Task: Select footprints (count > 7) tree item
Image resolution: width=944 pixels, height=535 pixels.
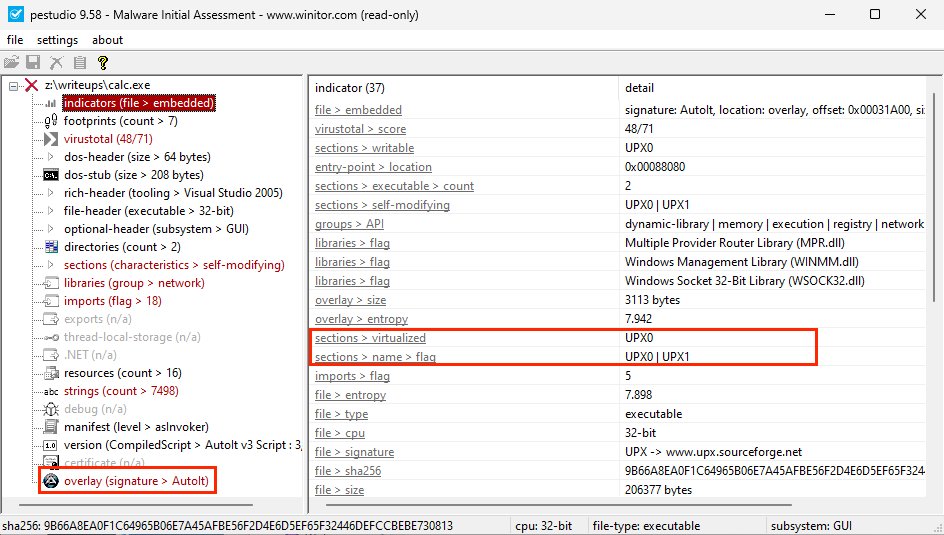Action: [120, 121]
